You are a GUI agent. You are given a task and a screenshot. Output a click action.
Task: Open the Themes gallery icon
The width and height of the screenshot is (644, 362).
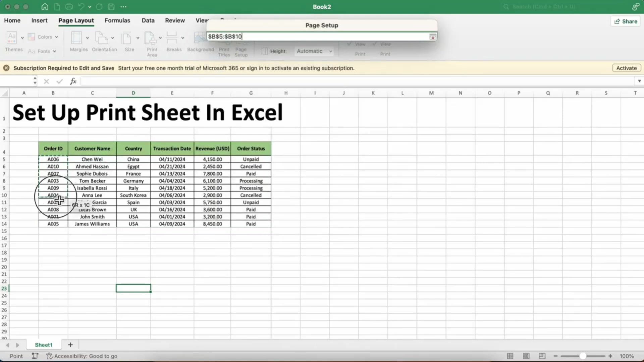tap(12, 38)
